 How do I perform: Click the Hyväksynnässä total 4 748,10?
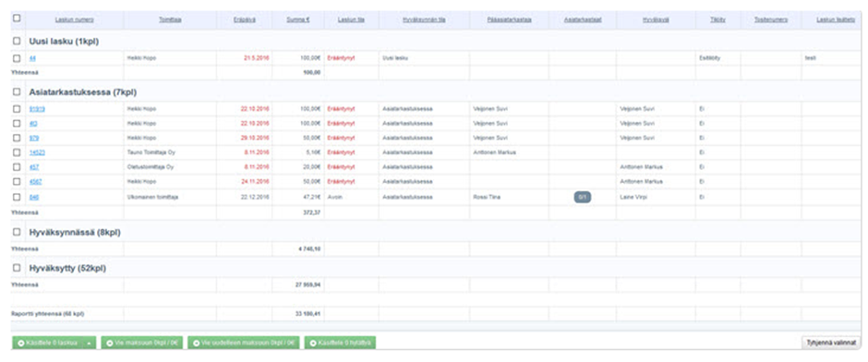[x=310, y=249]
